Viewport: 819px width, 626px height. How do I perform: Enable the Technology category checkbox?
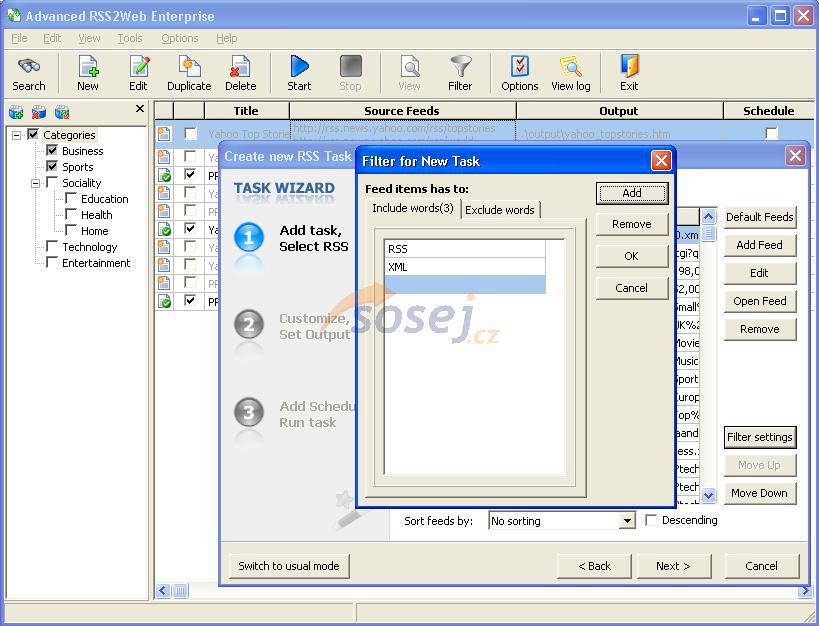52,247
